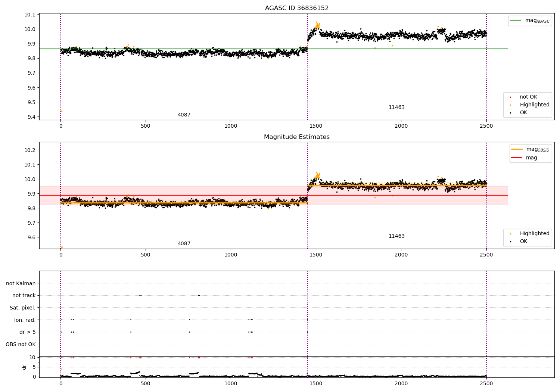Click the Highlighted marker in middle legend
Screen dimensions: 560x392
pos(510,234)
